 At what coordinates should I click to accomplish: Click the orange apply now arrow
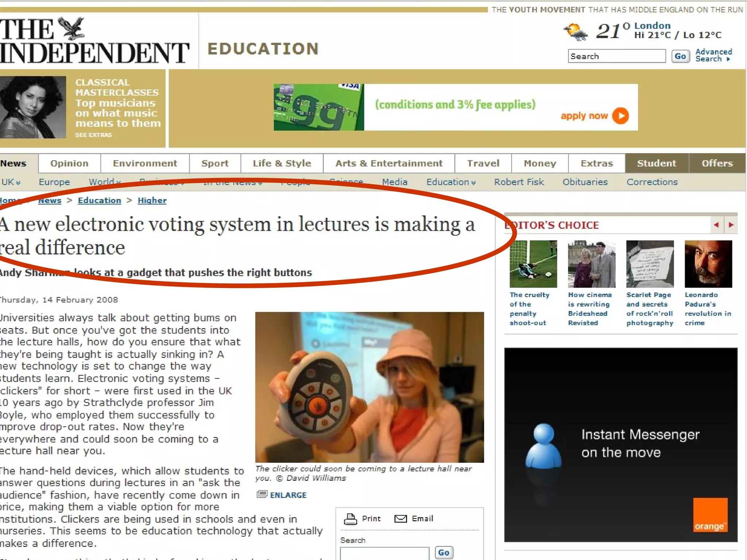click(620, 116)
